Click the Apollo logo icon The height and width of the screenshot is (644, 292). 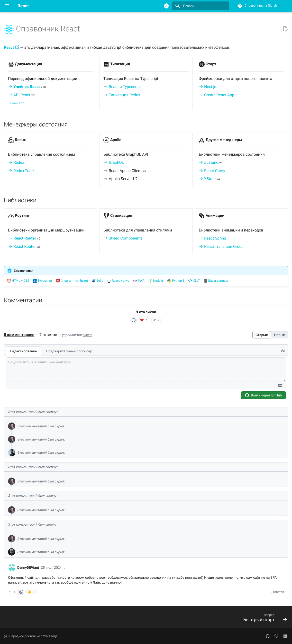106,140
